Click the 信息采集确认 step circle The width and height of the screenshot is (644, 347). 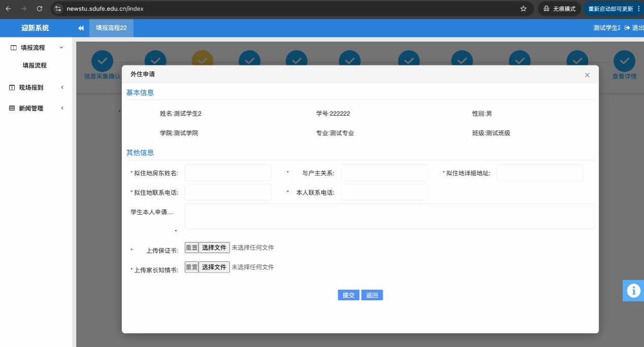pyautogui.click(x=102, y=61)
